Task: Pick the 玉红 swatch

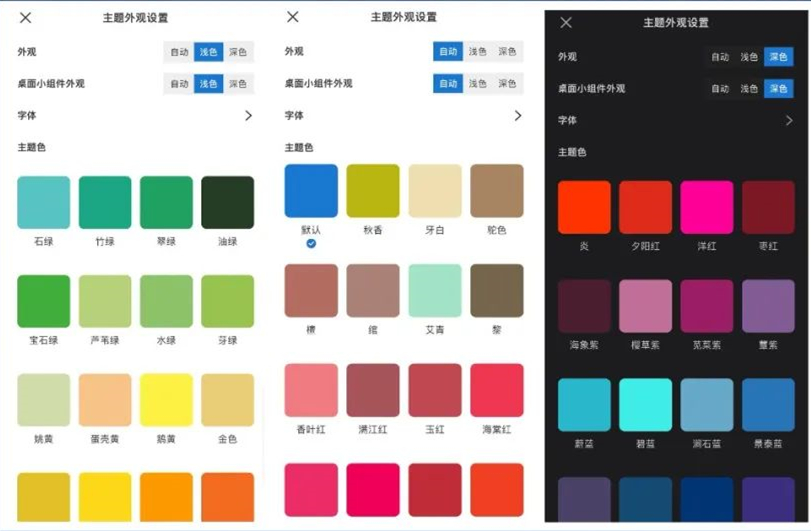Action: (x=435, y=390)
